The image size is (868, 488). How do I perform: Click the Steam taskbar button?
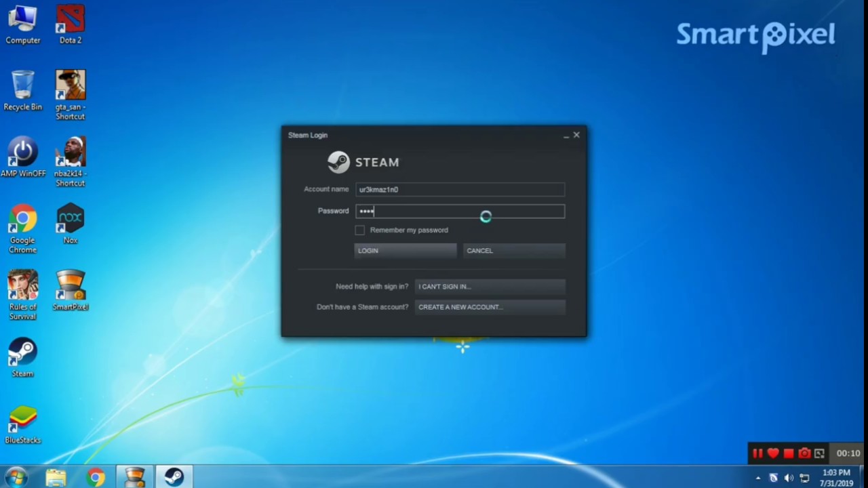[x=174, y=477]
